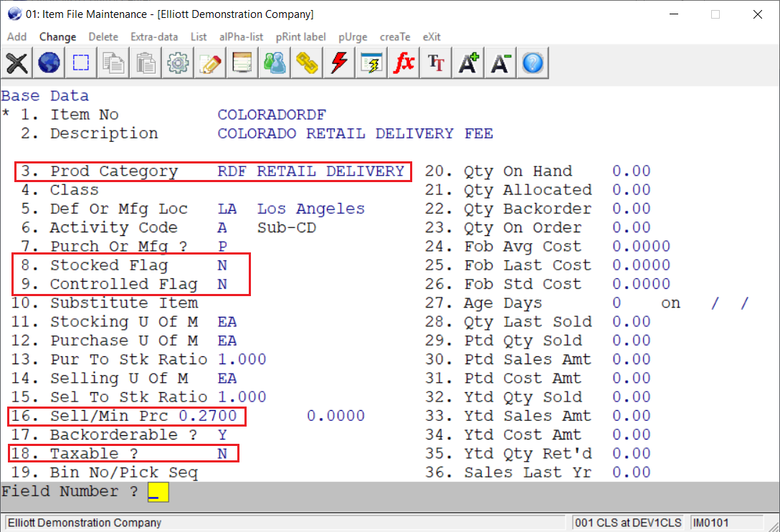
Task: Click the Ytd Sales Amt 0.00 value
Action: pos(632,416)
